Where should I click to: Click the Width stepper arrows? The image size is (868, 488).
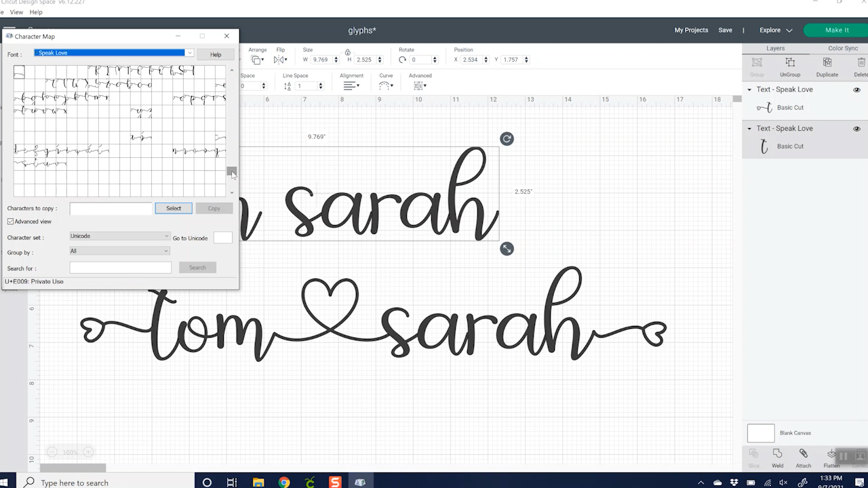[x=336, y=60]
